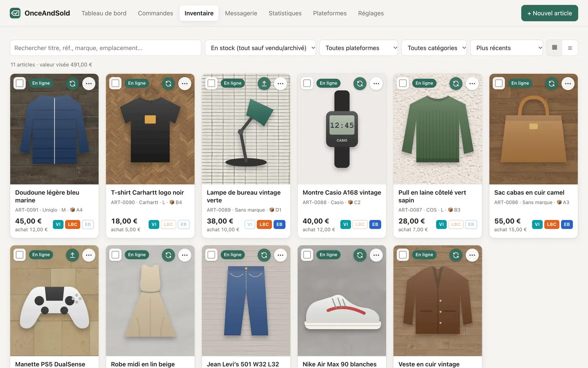Open the Sac cabas en cuir camel title

(529, 192)
